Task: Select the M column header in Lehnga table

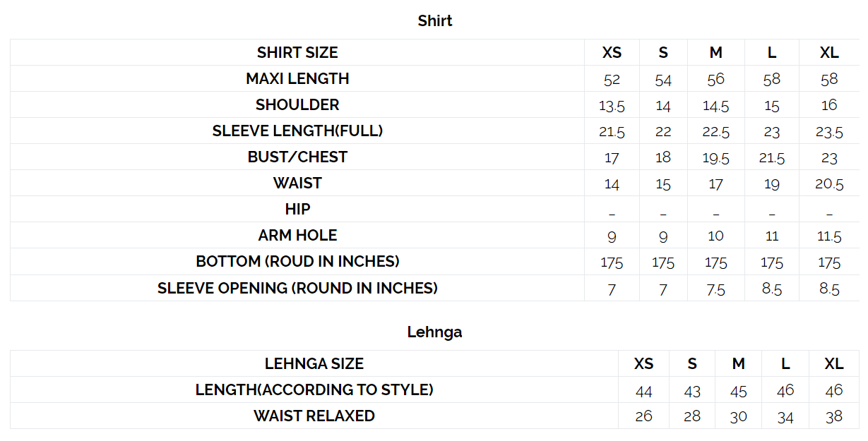Action: coord(738,364)
